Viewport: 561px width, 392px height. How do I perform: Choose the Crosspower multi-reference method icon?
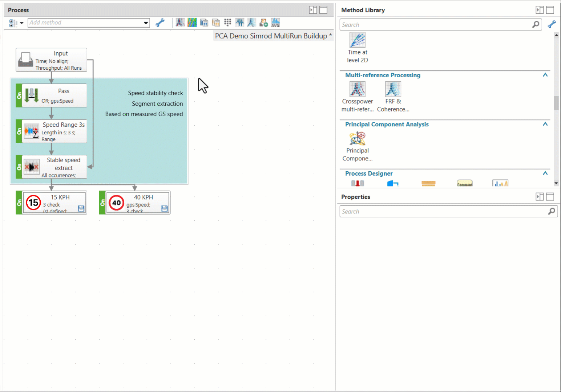tap(357, 89)
